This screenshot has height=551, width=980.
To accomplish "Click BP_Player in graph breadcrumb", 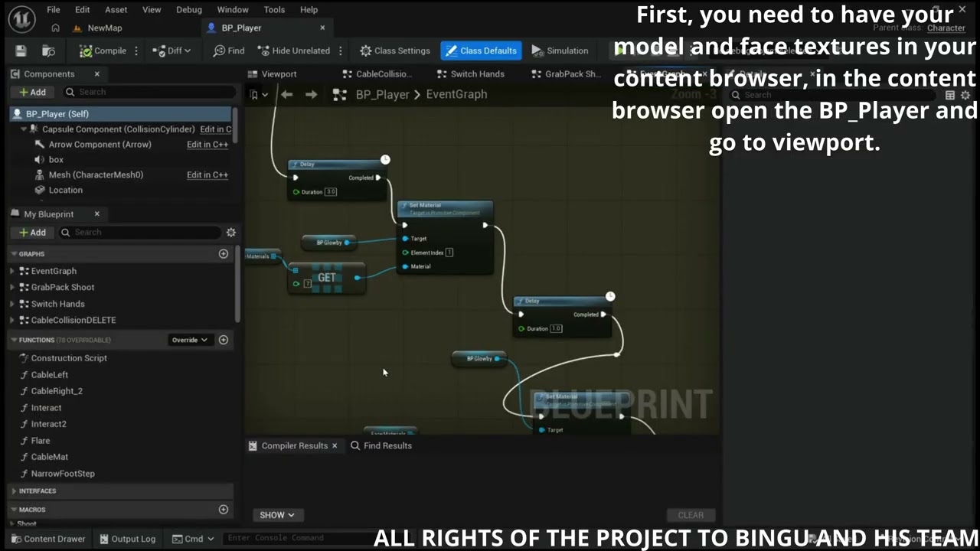I will tap(382, 95).
